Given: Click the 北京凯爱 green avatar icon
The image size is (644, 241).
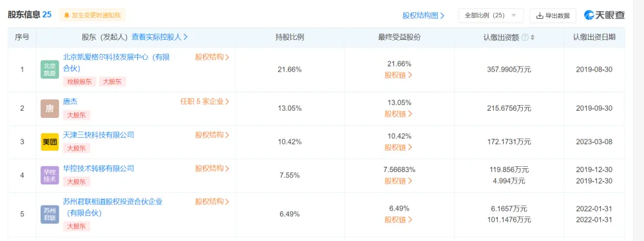Looking at the screenshot, I should pos(50,70).
